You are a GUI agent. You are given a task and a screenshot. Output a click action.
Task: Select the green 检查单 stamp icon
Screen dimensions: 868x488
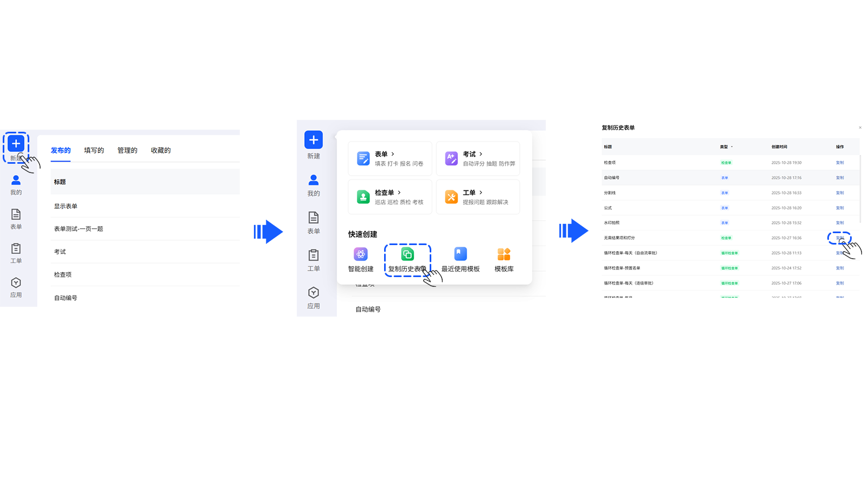pos(363,197)
